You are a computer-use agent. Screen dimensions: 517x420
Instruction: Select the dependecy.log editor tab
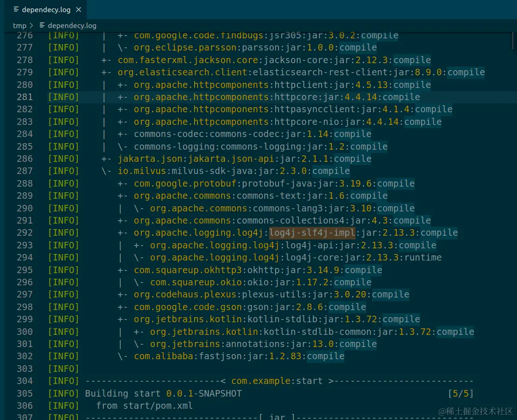46,9
